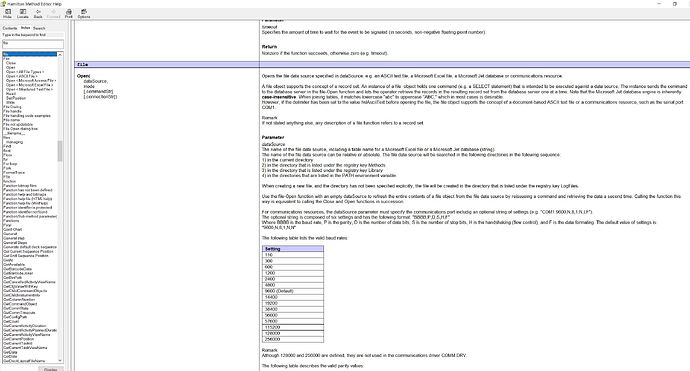This screenshot has height=371, width=690.
Task: Go Back using the toolbar arrow
Action: pos(38,13)
